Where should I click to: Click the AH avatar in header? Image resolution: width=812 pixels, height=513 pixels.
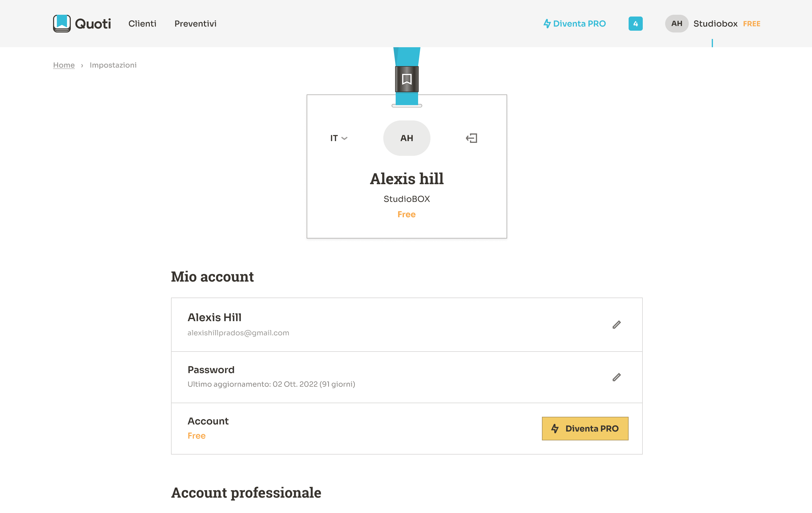[x=676, y=24]
